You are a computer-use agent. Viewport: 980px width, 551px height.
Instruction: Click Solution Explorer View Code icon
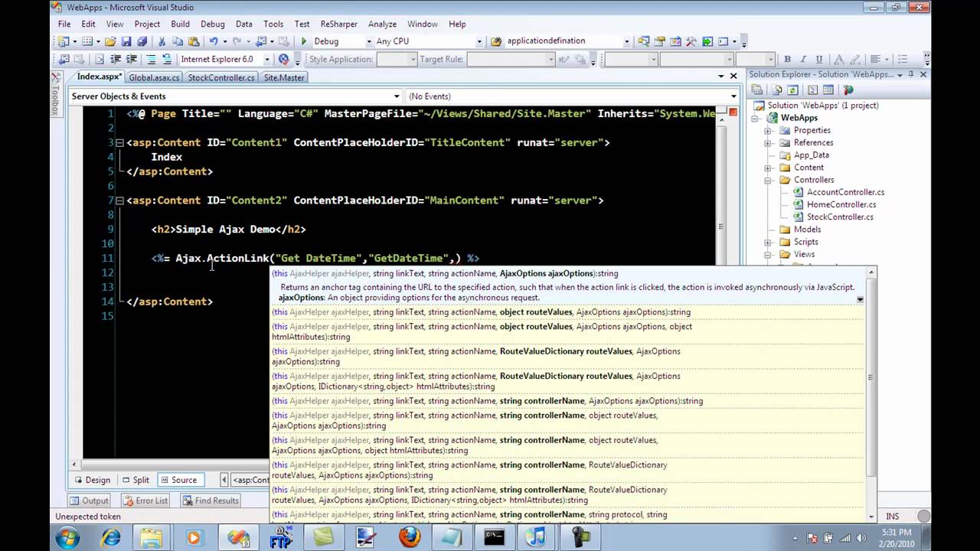pyautogui.click(x=813, y=90)
